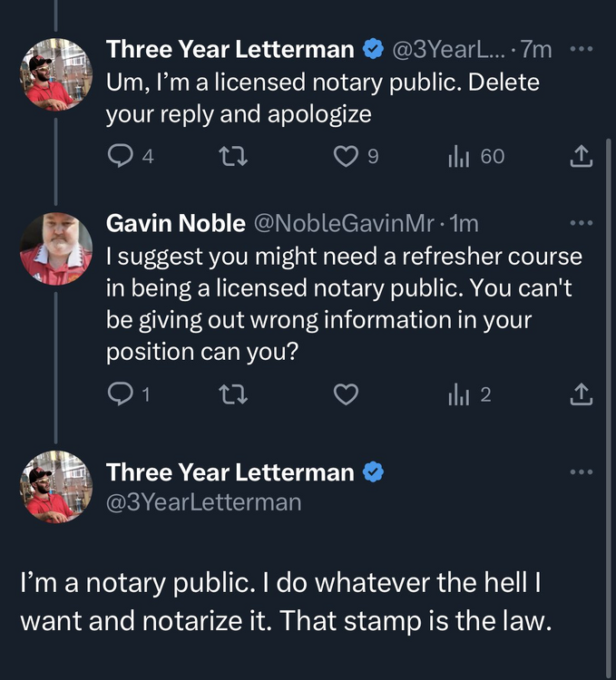Open the Gavin Noble display name link
This screenshot has height=680, width=616.
tap(175, 223)
